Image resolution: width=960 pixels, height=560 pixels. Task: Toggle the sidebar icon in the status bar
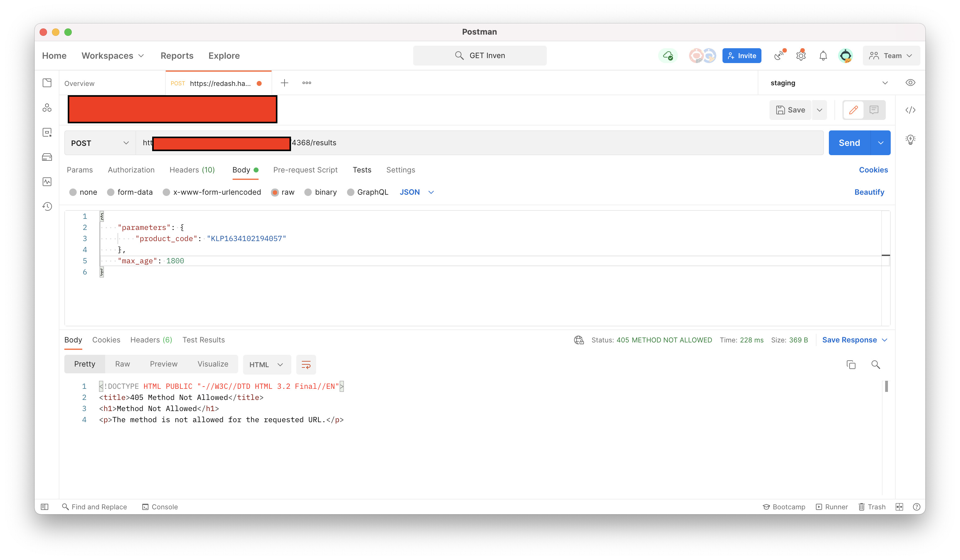pos(45,507)
